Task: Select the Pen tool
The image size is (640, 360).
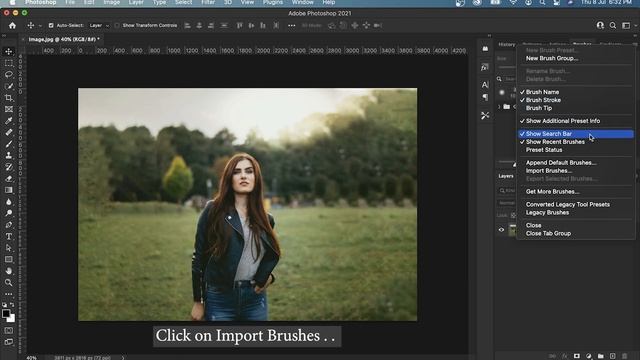Action: (x=9, y=225)
